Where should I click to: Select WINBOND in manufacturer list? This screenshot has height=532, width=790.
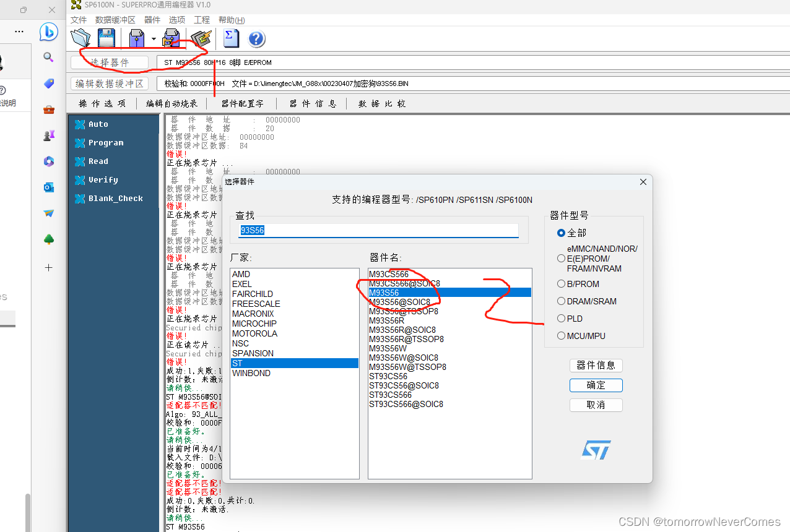[x=294, y=373]
